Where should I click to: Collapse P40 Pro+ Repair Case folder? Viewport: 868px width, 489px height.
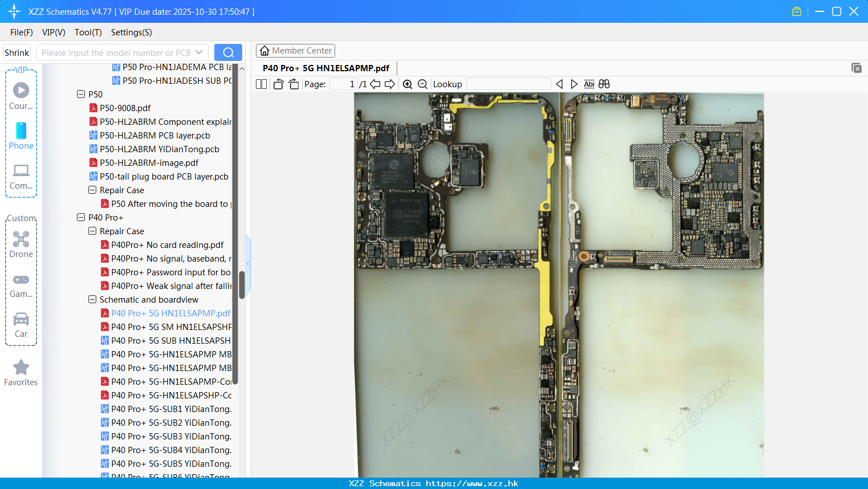point(92,231)
